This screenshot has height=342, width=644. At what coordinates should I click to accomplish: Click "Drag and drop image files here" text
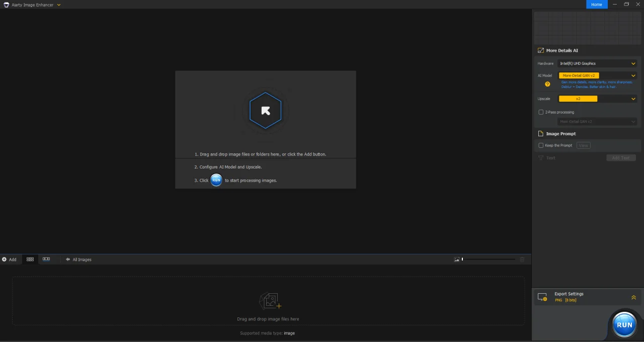click(x=268, y=319)
